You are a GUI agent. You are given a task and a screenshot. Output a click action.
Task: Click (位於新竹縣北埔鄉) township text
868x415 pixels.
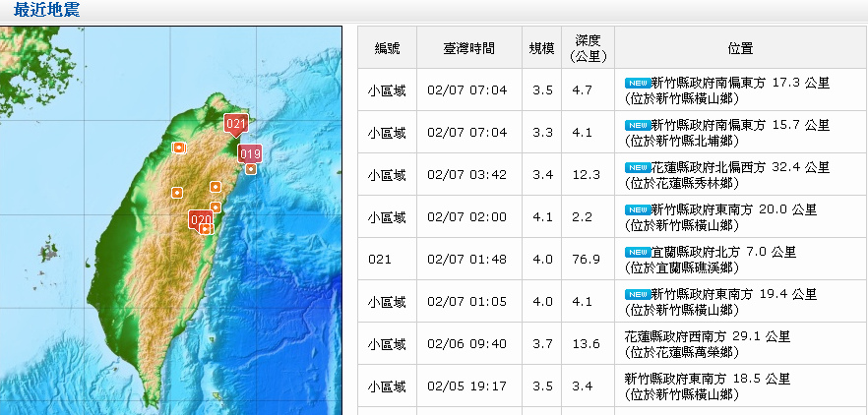[682, 141]
